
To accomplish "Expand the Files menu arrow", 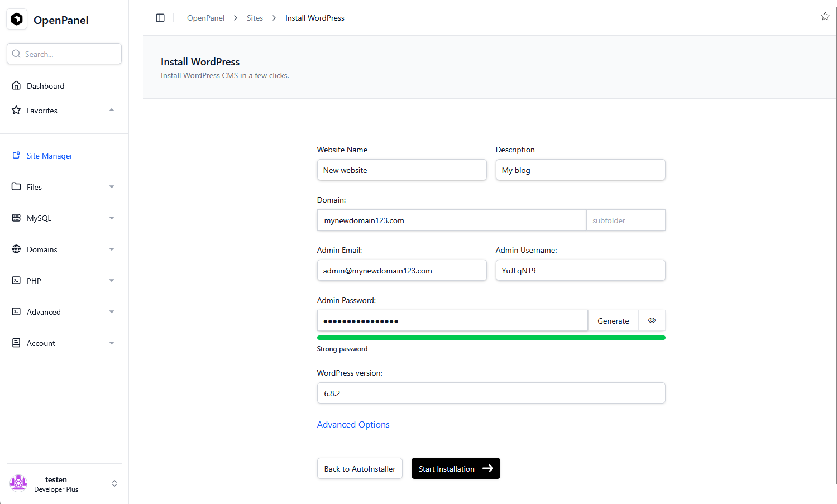I will (112, 187).
